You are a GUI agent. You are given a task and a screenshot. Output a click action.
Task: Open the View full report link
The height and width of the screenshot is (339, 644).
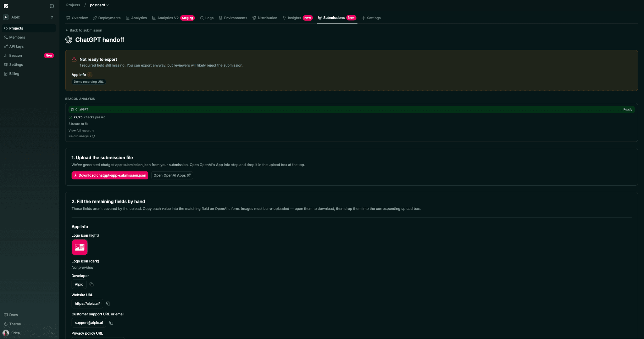pos(81,131)
